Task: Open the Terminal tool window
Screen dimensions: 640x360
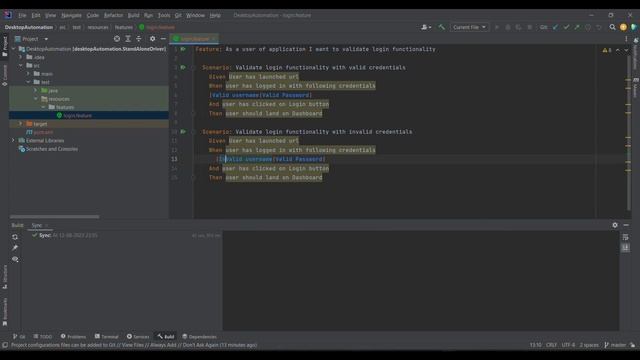Action: pos(107,337)
